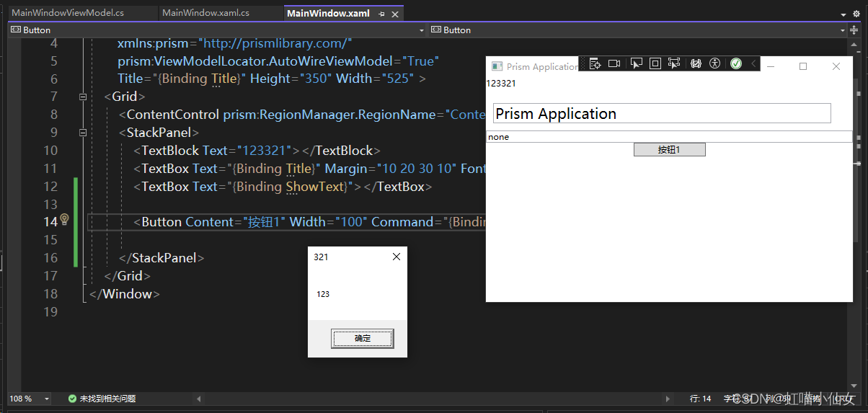The image size is (868, 413).
Task: Click the Prism Application title text box
Action: [662, 113]
